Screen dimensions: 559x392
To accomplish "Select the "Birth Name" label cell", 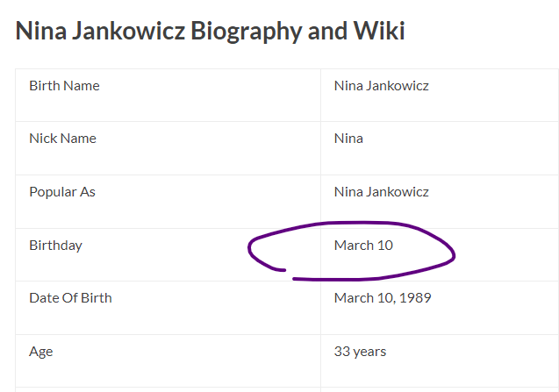I will pos(64,86).
